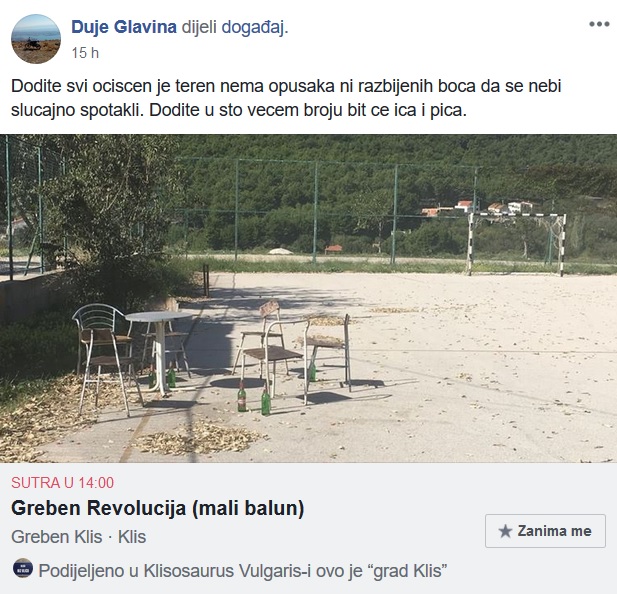
Task: Select the 'Klis' town after the dot separator
Action: [132, 537]
